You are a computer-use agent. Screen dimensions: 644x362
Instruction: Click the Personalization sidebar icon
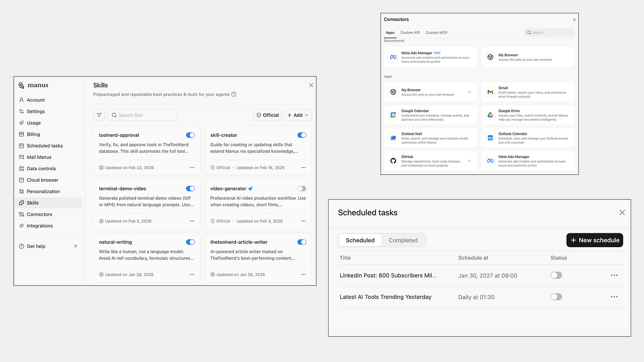coord(22,191)
